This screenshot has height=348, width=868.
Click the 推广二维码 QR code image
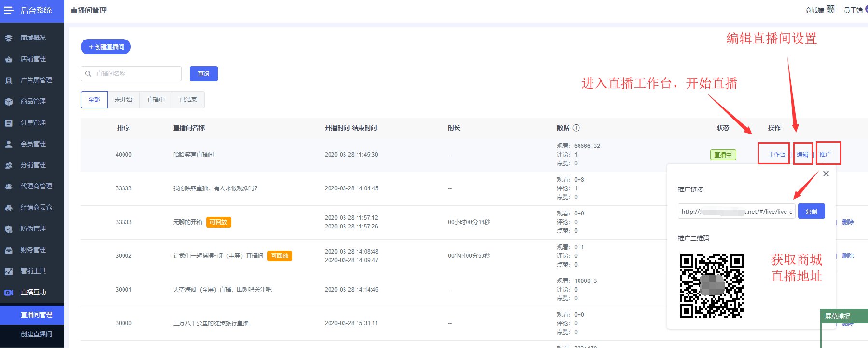(x=712, y=286)
